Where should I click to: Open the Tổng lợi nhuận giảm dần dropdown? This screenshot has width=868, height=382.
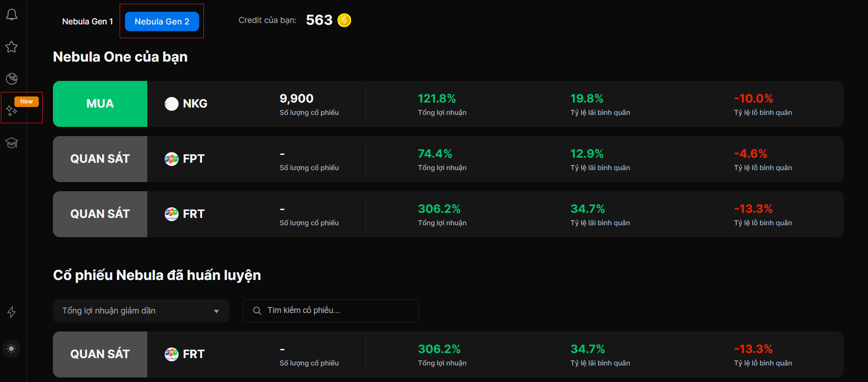click(x=141, y=311)
